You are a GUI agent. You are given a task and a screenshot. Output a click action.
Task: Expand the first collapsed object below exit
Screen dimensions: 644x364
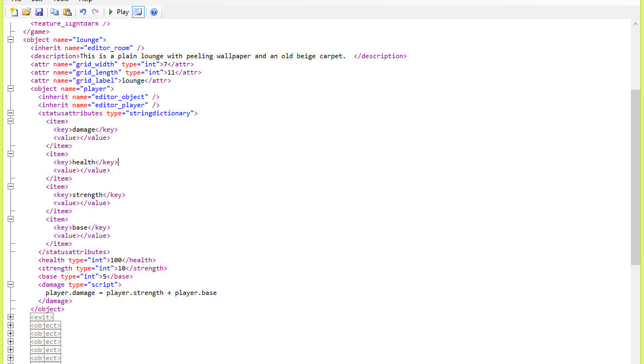(x=10, y=325)
